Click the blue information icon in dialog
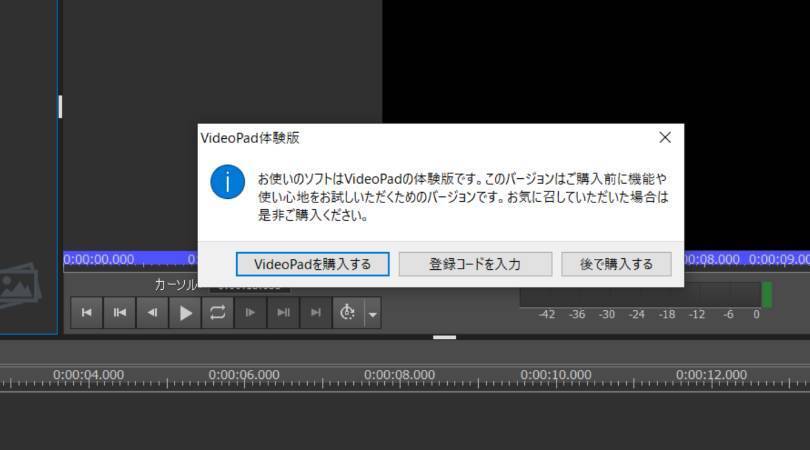This screenshot has height=450, width=810. (227, 182)
